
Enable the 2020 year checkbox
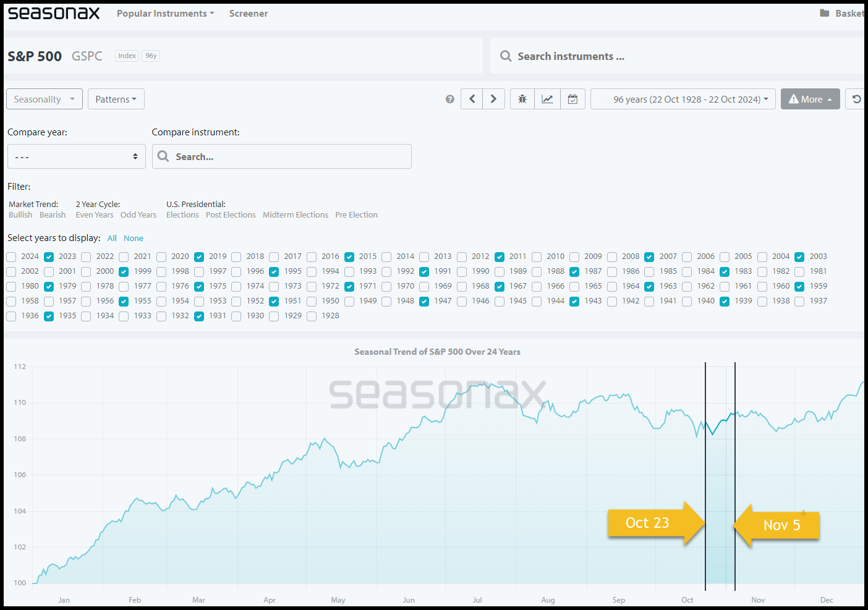161,257
